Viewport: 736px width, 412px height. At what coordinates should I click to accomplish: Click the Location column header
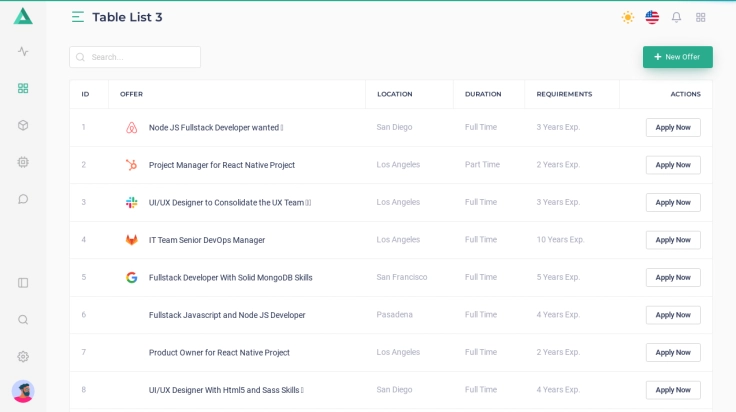(394, 94)
